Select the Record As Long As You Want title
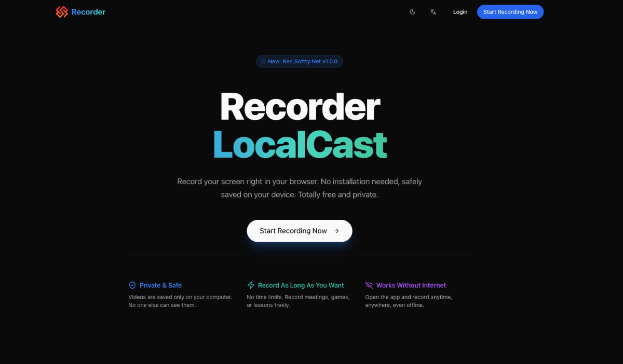The width and height of the screenshot is (623, 364). pyautogui.click(x=301, y=285)
